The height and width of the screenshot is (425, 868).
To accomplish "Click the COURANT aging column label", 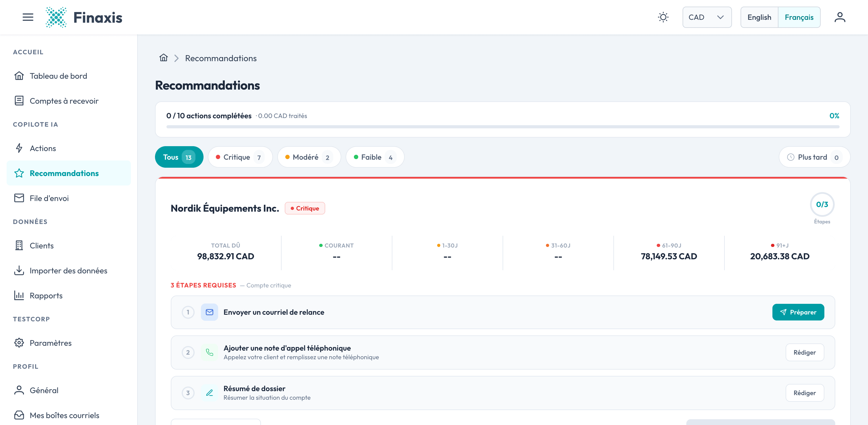I will coord(336,245).
